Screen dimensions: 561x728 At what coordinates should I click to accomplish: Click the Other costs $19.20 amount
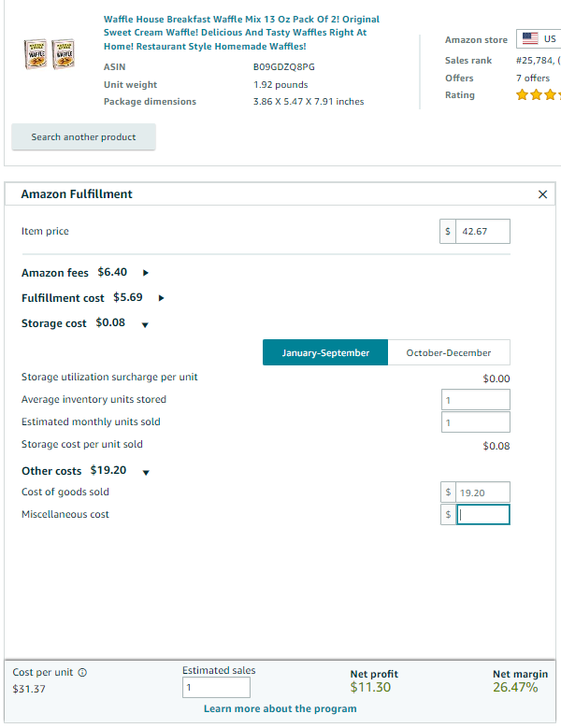[108, 470]
